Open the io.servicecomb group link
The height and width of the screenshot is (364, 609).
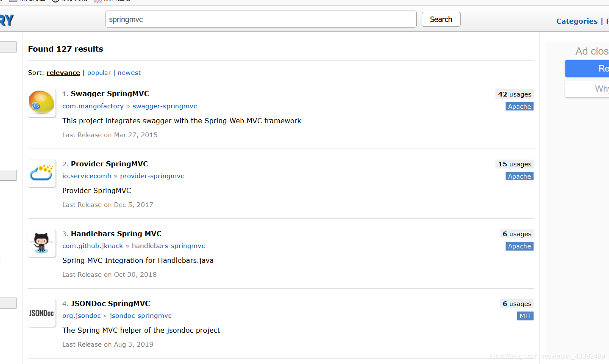point(86,176)
